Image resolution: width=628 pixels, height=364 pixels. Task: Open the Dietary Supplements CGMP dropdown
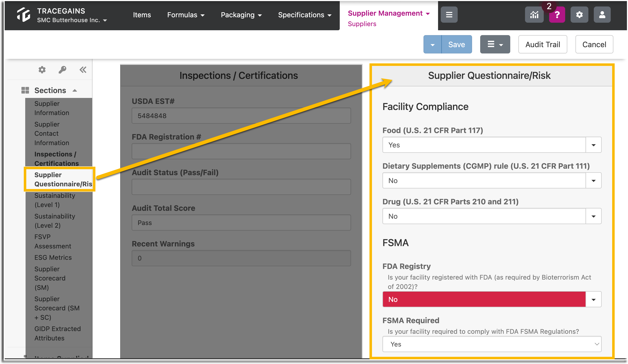pos(492,180)
